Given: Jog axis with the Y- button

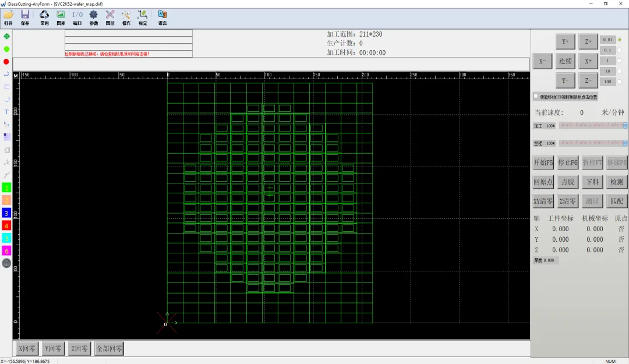Looking at the screenshot, I should tap(565, 80).
